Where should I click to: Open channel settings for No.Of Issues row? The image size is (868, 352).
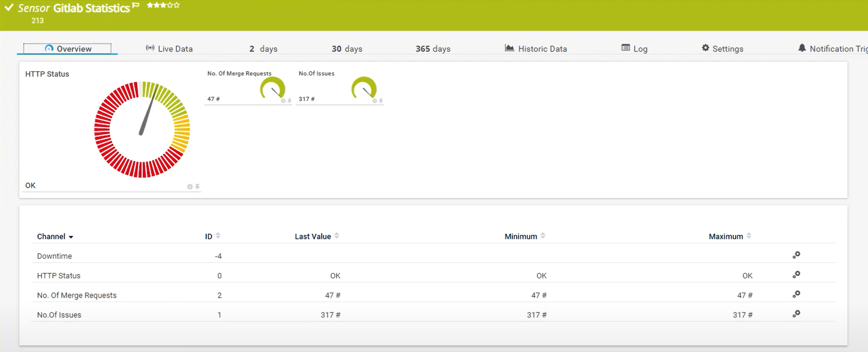pyautogui.click(x=796, y=314)
